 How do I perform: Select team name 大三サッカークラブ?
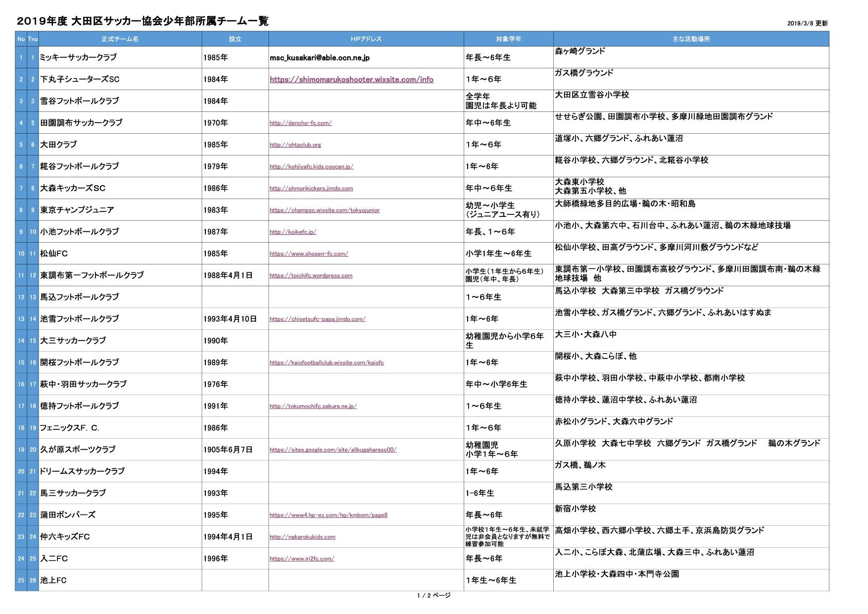click(73, 341)
